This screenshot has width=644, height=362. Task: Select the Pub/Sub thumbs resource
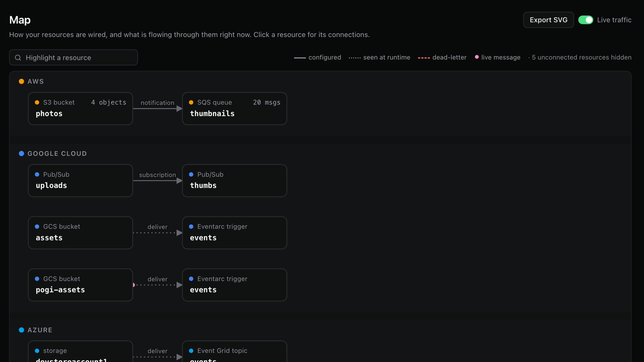234,181
